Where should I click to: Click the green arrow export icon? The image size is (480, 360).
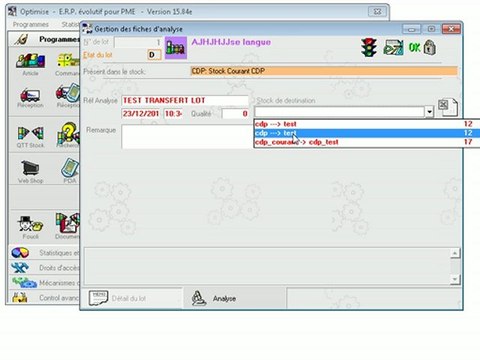[x=393, y=48]
